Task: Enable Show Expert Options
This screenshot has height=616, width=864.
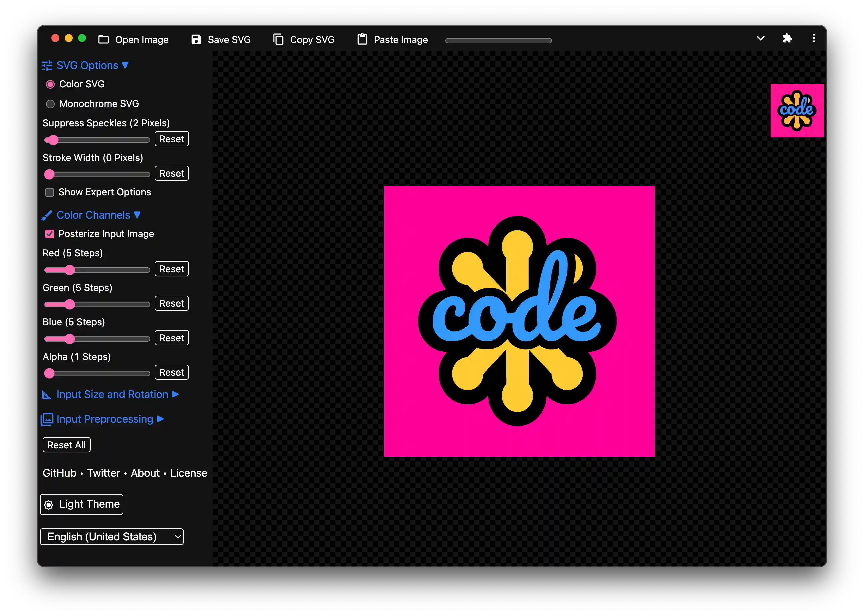Action: coord(49,192)
